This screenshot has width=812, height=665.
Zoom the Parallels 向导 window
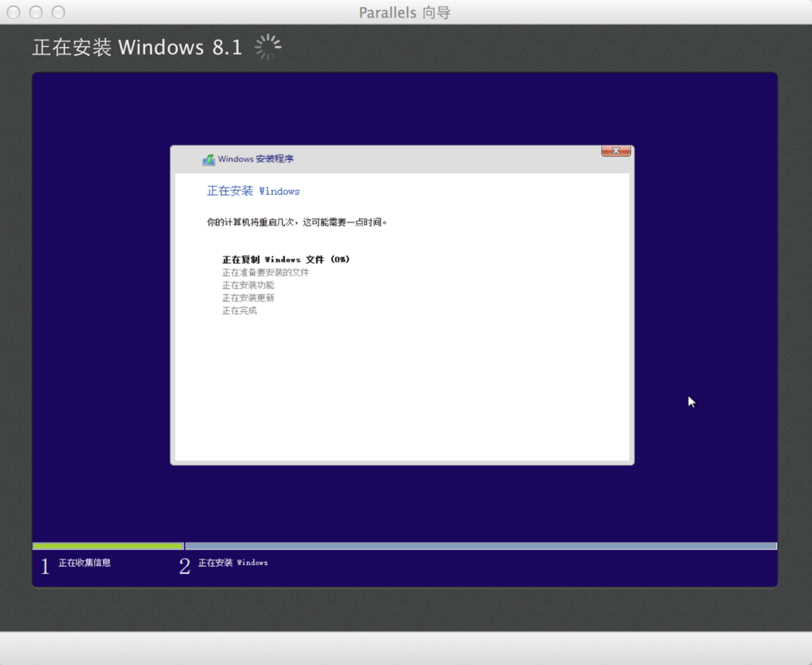(58, 12)
